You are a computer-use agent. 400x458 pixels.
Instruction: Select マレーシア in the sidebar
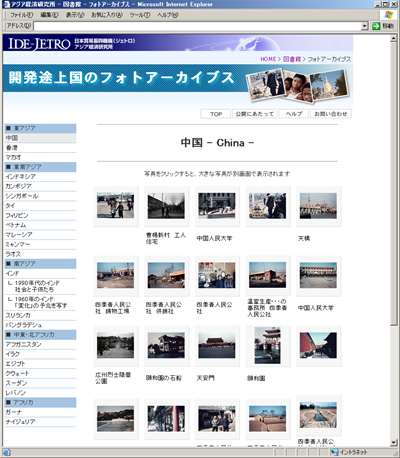[40, 235]
